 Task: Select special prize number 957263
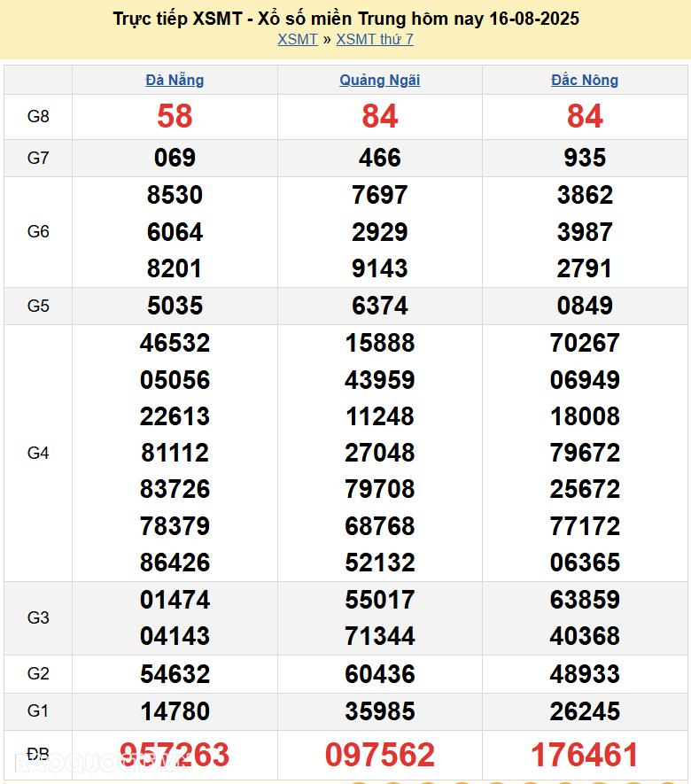tap(175, 755)
